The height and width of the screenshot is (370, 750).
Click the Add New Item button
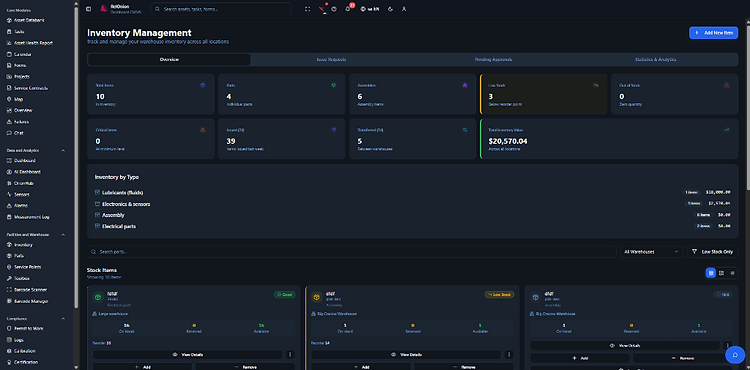click(x=713, y=33)
